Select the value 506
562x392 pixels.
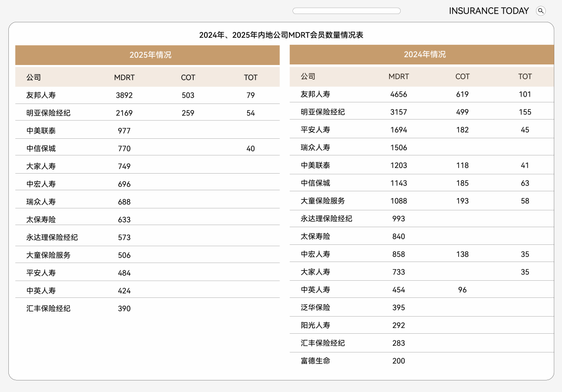click(124, 255)
